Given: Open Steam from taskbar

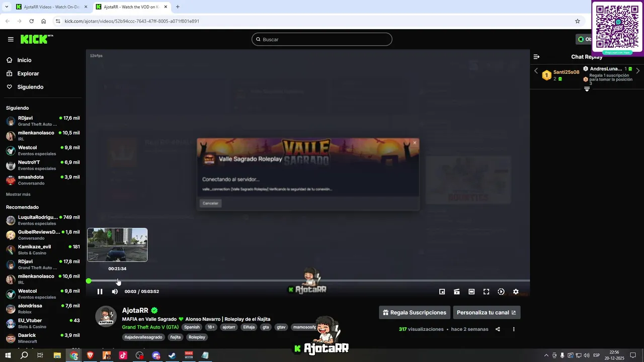Looking at the screenshot, I should (172, 355).
